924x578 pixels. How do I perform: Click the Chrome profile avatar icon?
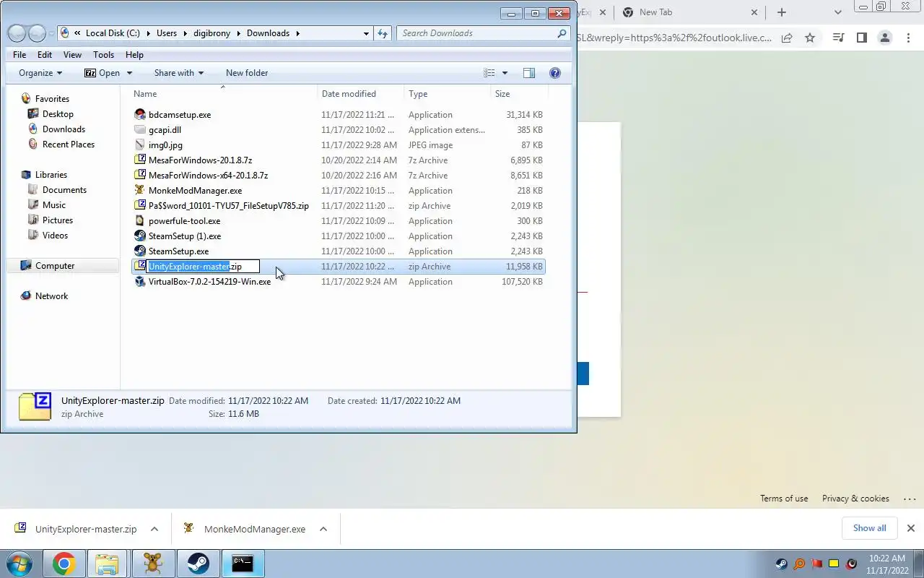pos(884,38)
